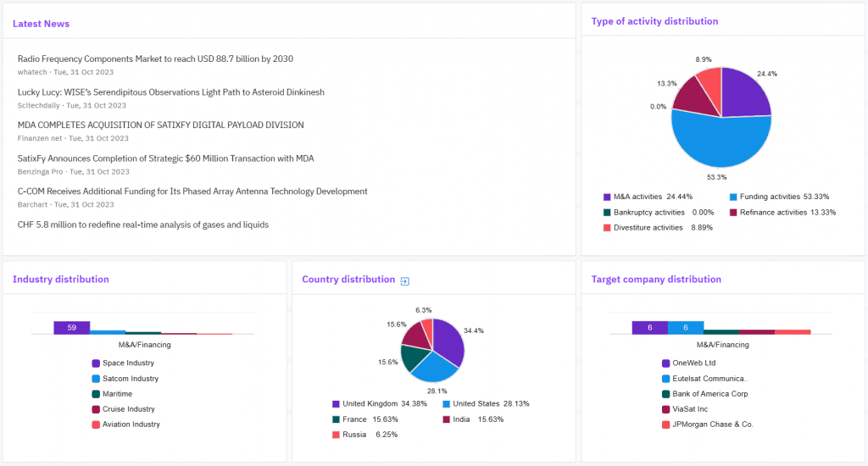The height and width of the screenshot is (466, 868).
Task: Open Radio Frequency Components Market news article
Action: point(155,59)
